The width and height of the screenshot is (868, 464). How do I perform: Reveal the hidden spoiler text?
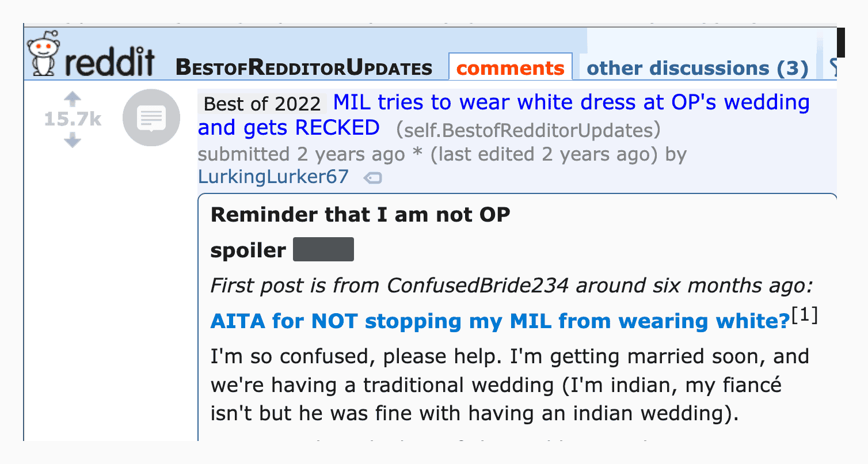pyautogui.click(x=323, y=250)
